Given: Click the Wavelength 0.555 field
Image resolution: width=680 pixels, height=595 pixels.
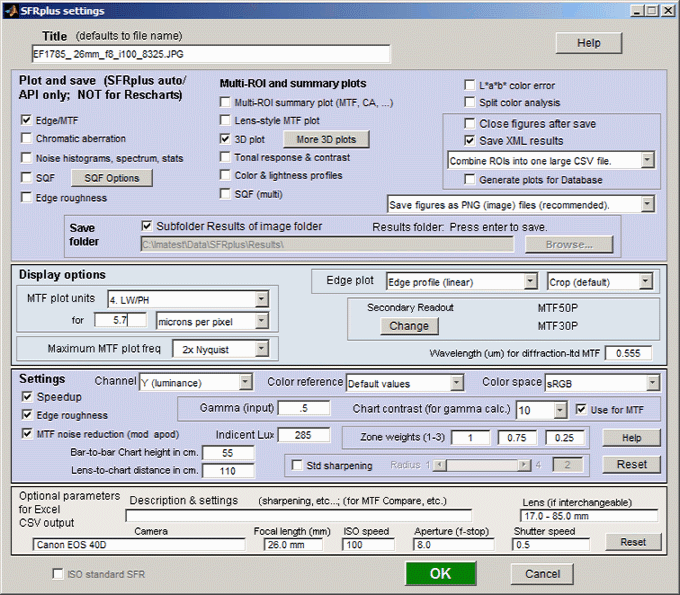Looking at the screenshot, I should pyautogui.click(x=628, y=353).
